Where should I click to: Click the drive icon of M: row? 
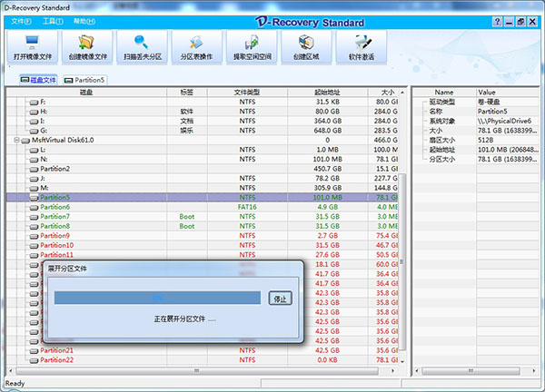(34, 188)
